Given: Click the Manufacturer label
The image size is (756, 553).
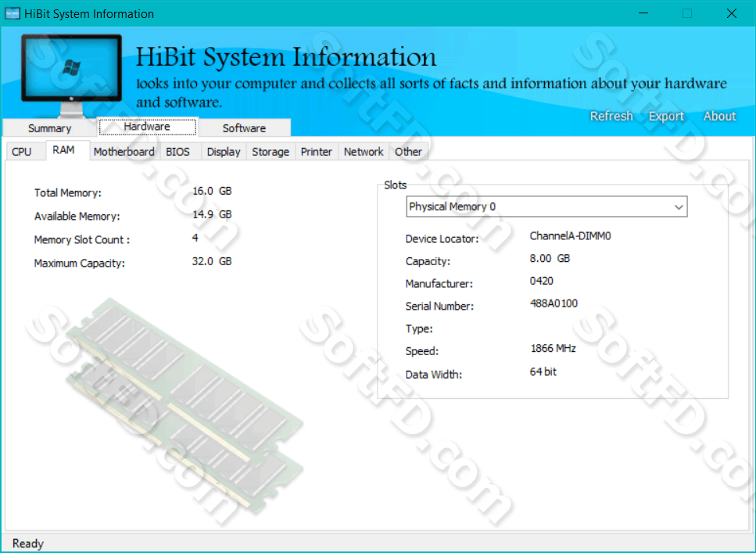Looking at the screenshot, I should [439, 284].
